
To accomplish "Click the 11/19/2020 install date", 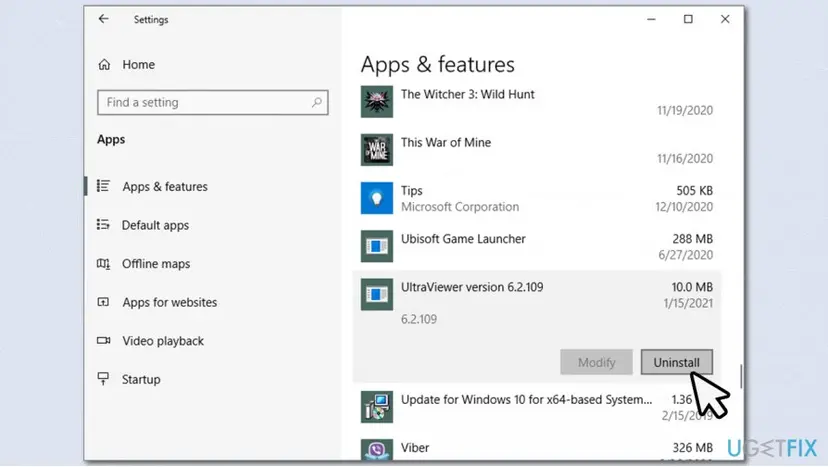I will pyautogui.click(x=685, y=110).
